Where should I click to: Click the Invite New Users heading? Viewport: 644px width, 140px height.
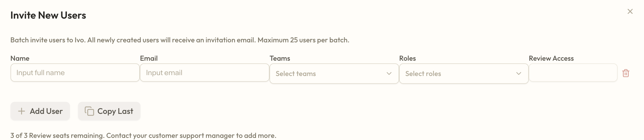coord(48,15)
